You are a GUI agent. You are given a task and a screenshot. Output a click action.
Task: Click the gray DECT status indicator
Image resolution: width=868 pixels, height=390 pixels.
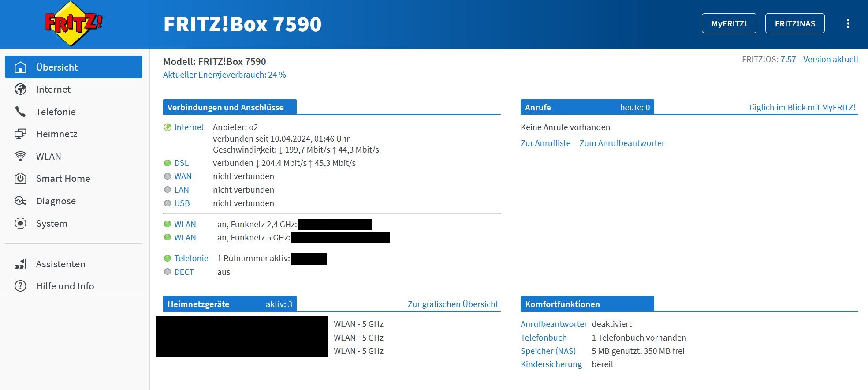pos(168,272)
